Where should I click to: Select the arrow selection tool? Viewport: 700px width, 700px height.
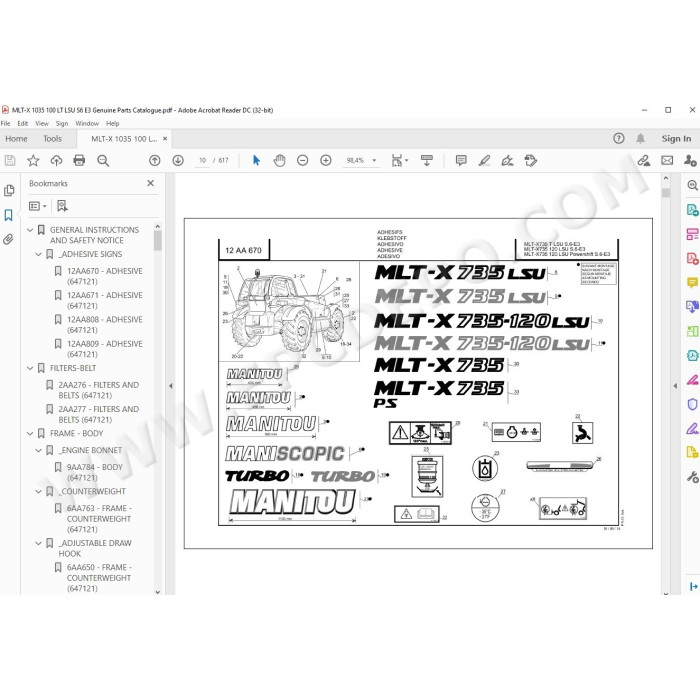click(256, 160)
